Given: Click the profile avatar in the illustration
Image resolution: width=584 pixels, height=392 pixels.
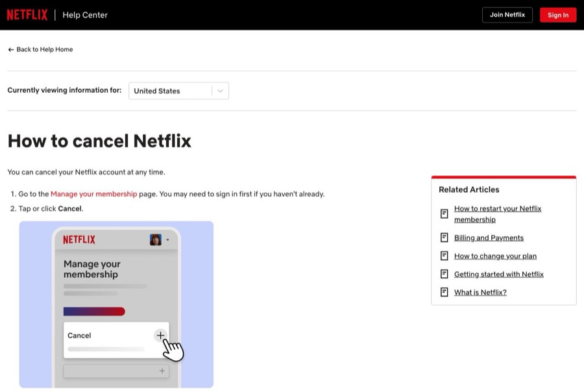Looking at the screenshot, I should click(x=155, y=239).
